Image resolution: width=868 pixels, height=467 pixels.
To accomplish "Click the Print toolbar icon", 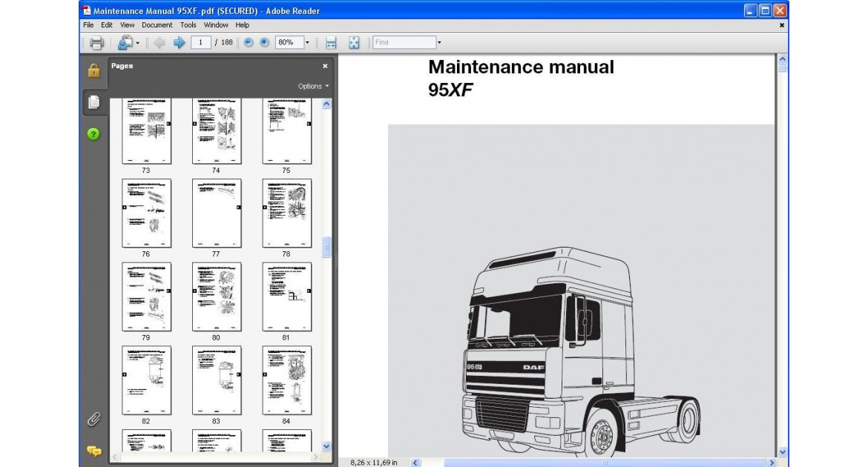I will click(x=97, y=42).
